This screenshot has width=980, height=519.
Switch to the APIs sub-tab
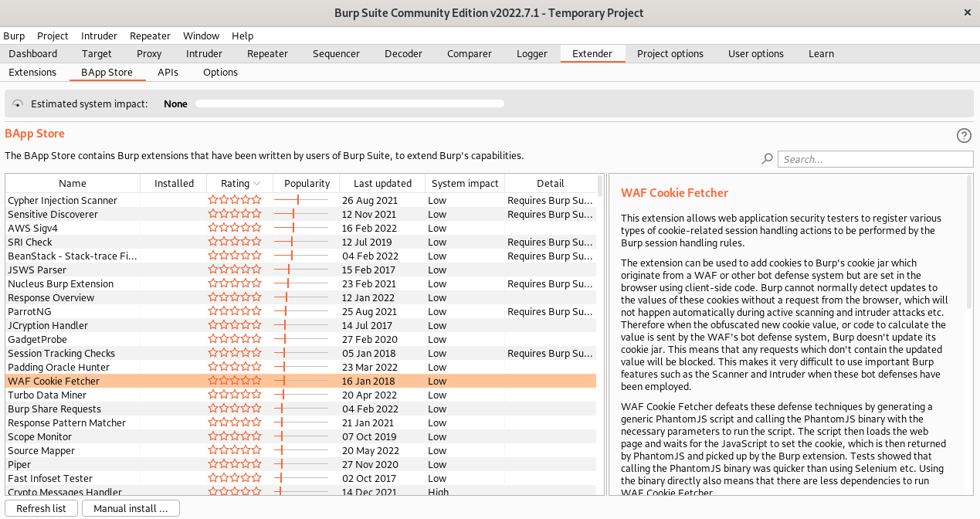168,73
